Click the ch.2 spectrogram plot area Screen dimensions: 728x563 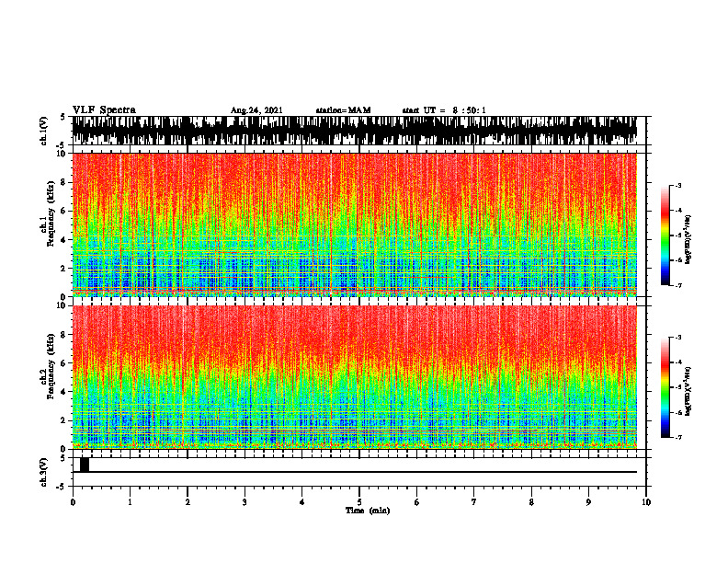point(354,377)
